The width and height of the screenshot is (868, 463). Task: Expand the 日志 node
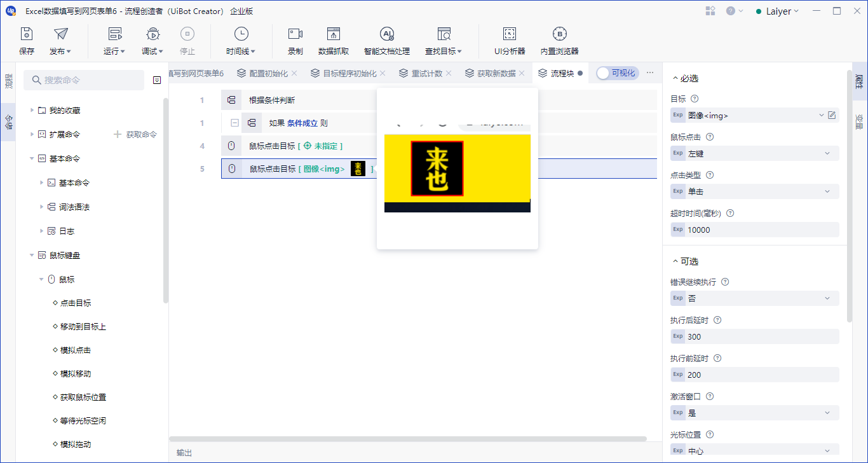[42, 231]
